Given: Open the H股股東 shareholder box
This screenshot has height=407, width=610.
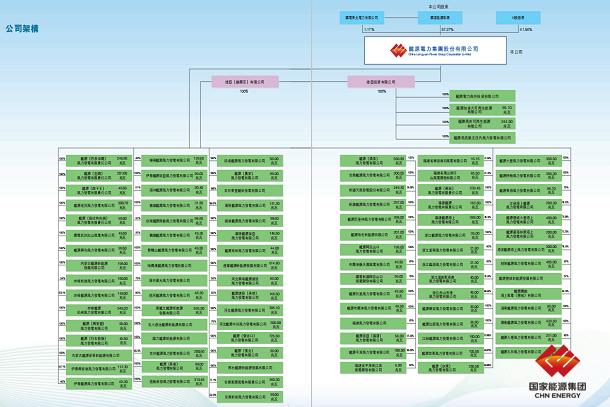Looking at the screenshot, I should tap(519, 18).
